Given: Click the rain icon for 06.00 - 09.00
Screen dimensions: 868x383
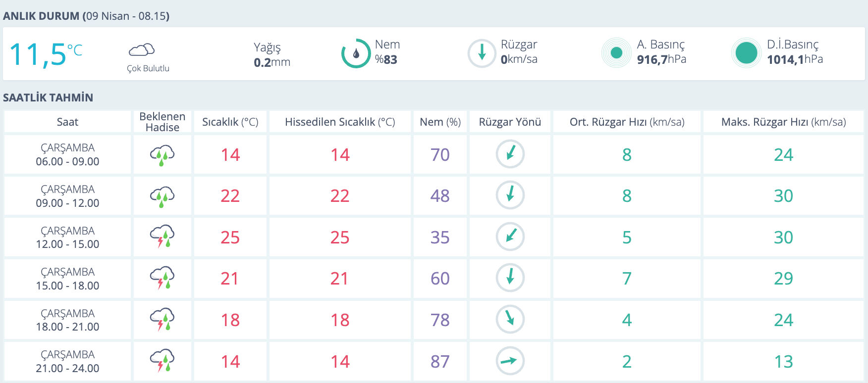Looking at the screenshot, I should (162, 155).
